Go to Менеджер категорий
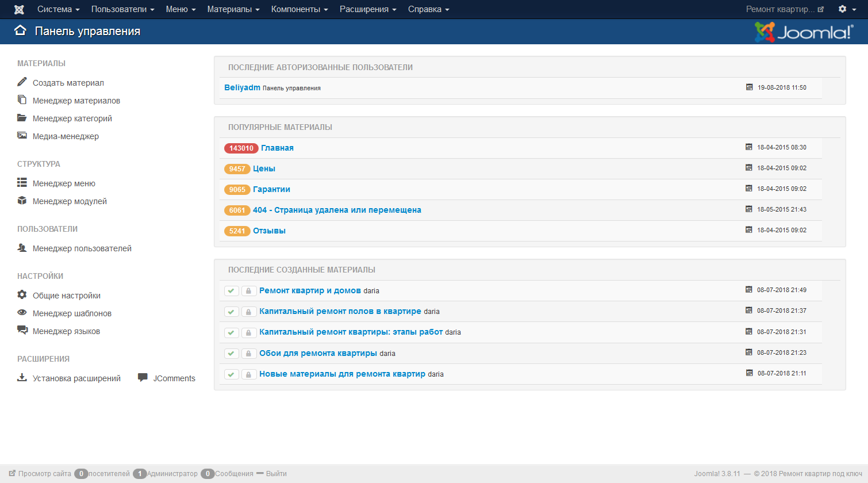Viewport: 868px width, 483px height. tap(72, 118)
